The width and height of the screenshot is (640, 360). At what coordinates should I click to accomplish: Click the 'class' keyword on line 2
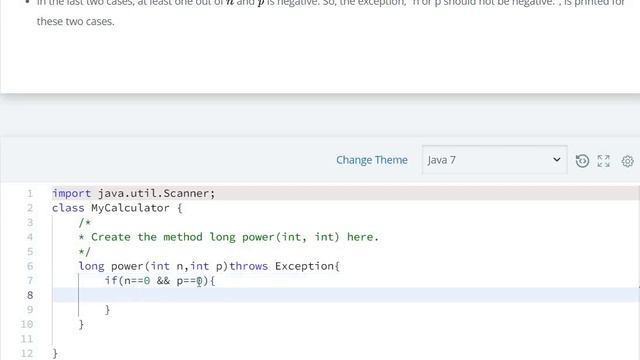click(68, 208)
